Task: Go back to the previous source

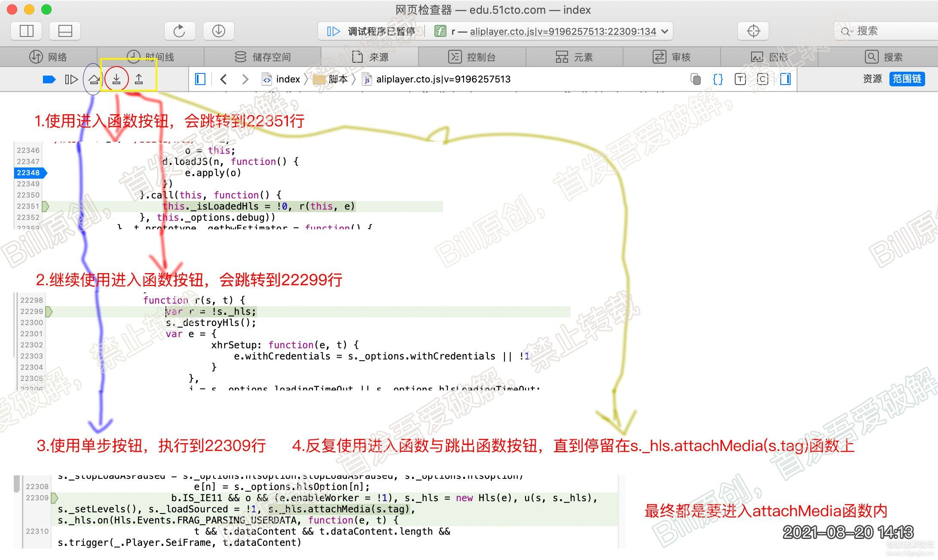Action: tap(223, 79)
